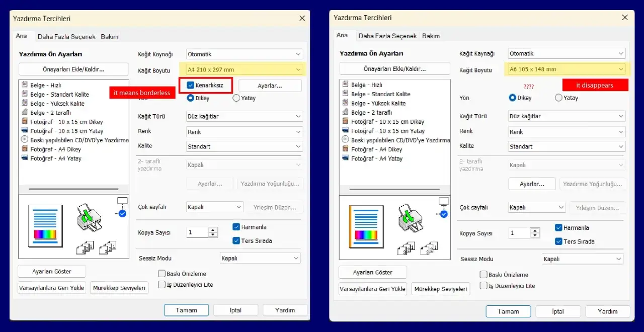Confirm with Tamam in right window
Screen dimensions: 644x332
point(508,311)
